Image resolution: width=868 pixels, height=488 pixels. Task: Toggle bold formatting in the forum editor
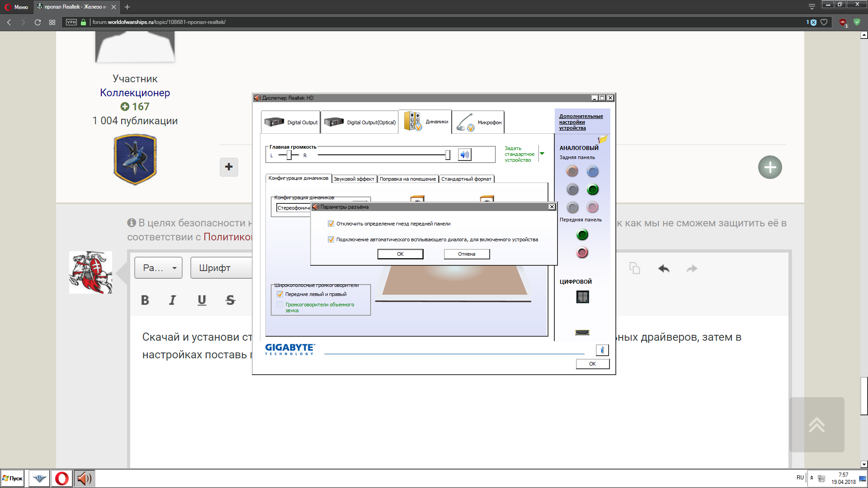[x=145, y=300]
